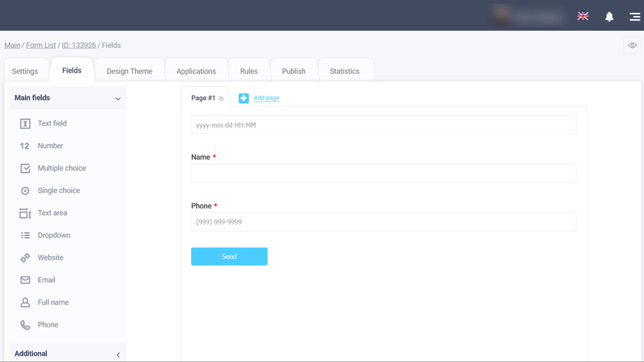This screenshot has width=644, height=362.
Task: Open the Statistics tab
Action: click(344, 71)
